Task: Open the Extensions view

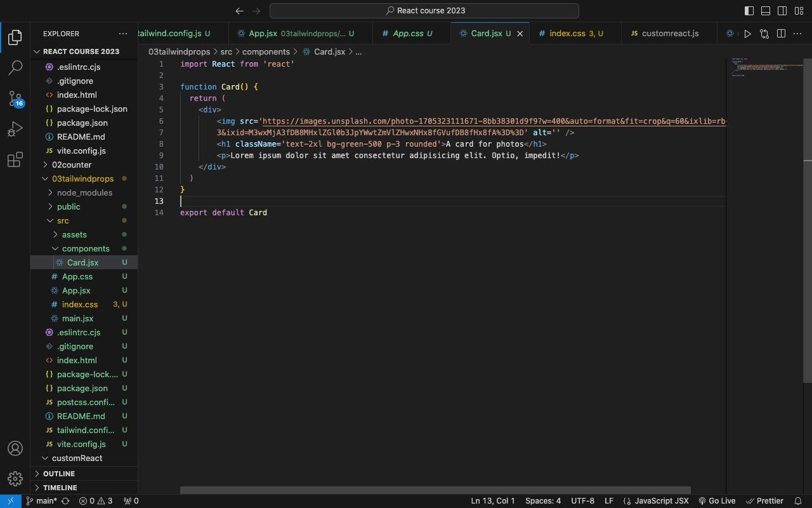Action: pyautogui.click(x=15, y=159)
